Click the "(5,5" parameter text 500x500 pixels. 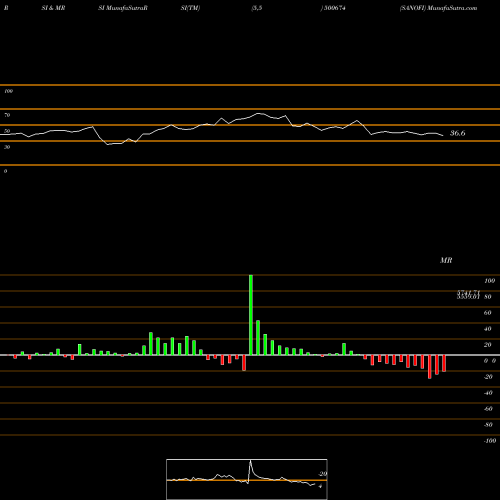257,8
